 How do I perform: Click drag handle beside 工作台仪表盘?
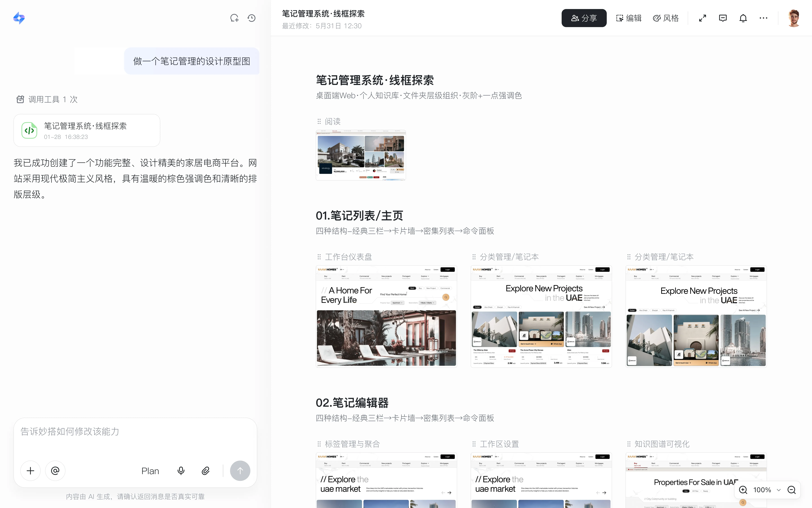click(x=319, y=257)
